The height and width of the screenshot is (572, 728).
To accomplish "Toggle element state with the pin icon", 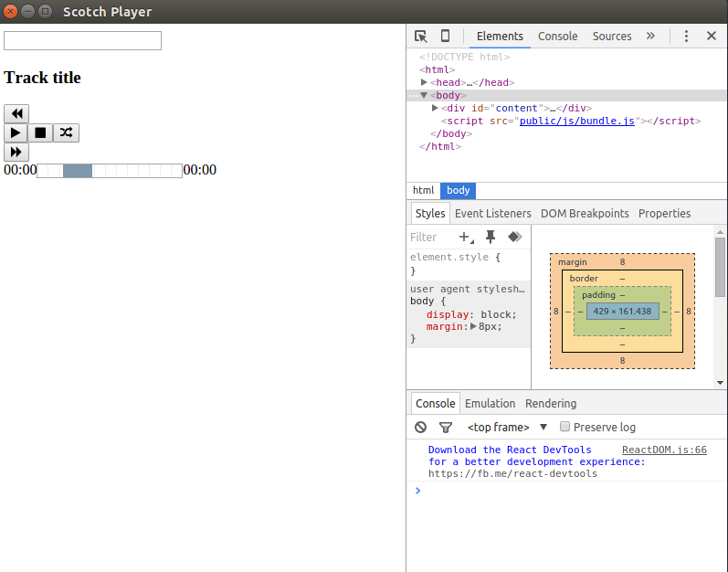I will pyautogui.click(x=491, y=237).
